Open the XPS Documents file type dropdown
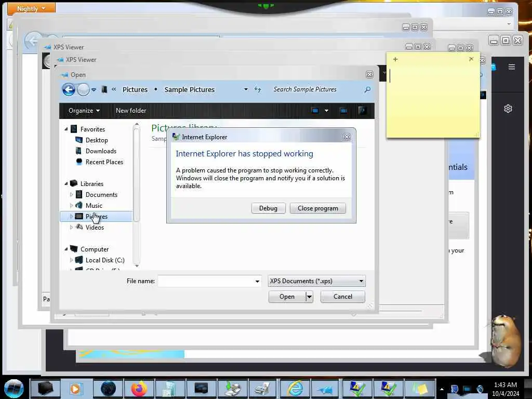 (316, 281)
